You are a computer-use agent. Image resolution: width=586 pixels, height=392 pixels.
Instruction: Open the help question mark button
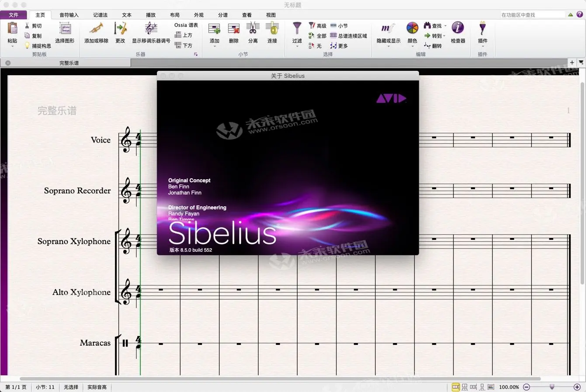[580, 14]
